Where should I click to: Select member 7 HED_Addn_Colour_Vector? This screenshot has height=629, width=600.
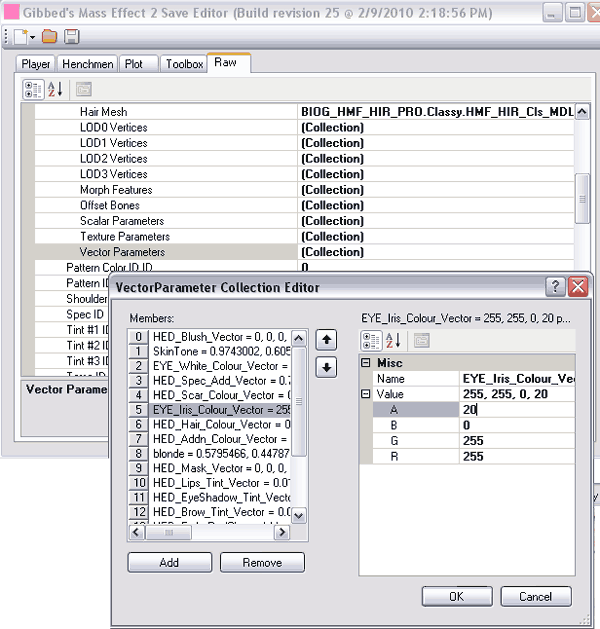point(209,439)
